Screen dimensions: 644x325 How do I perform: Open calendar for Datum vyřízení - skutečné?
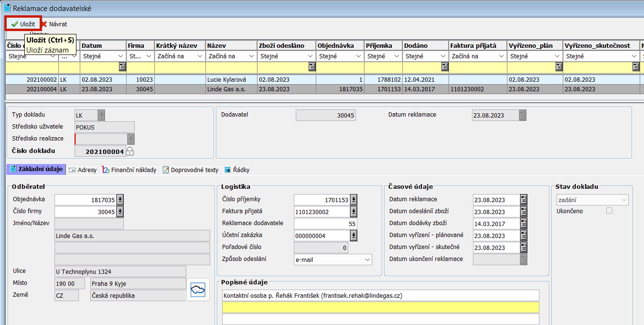[x=523, y=248]
